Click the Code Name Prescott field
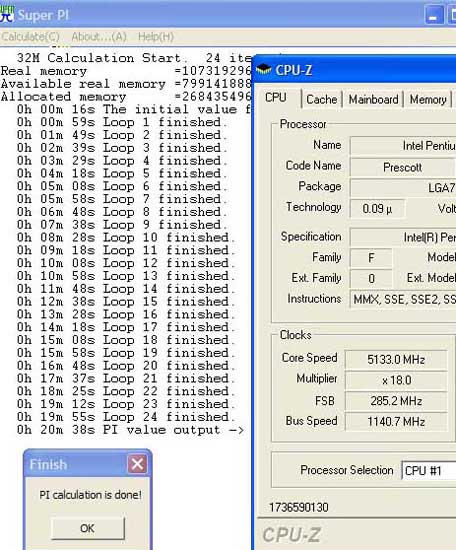Viewport: 456px width, 550px height. [402, 167]
